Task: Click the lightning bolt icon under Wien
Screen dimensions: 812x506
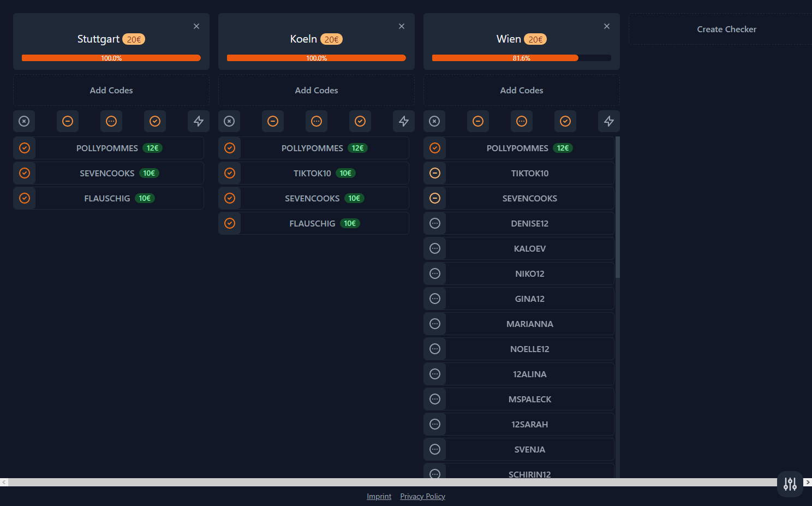Action: [x=609, y=121]
